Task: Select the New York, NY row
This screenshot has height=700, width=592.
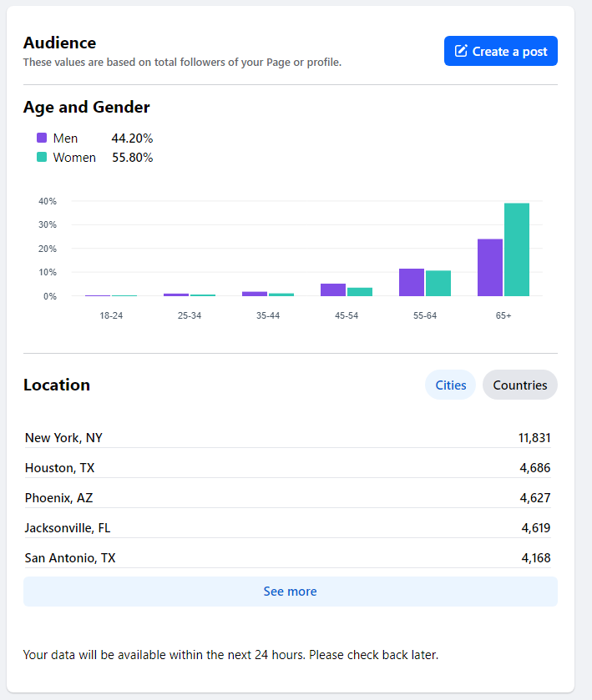Action: click(288, 438)
